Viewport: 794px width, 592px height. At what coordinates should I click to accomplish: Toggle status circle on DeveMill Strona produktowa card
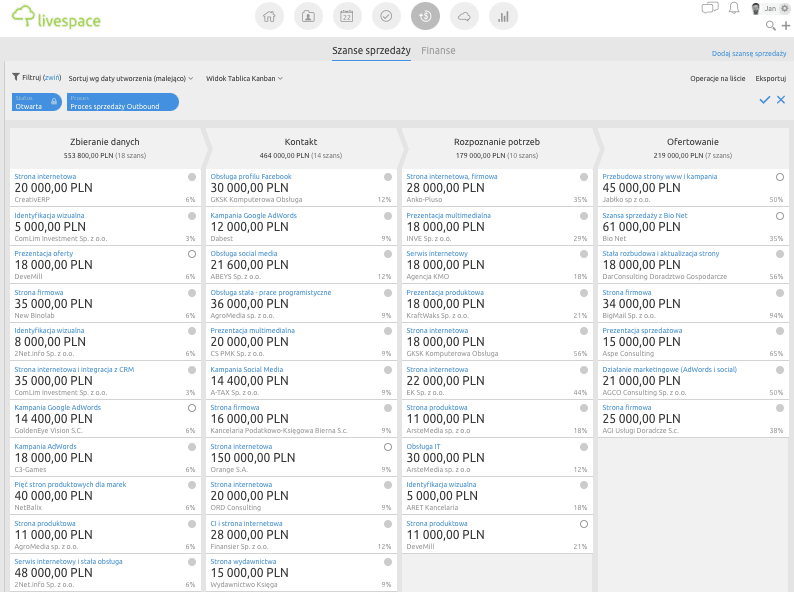point(584,524)
